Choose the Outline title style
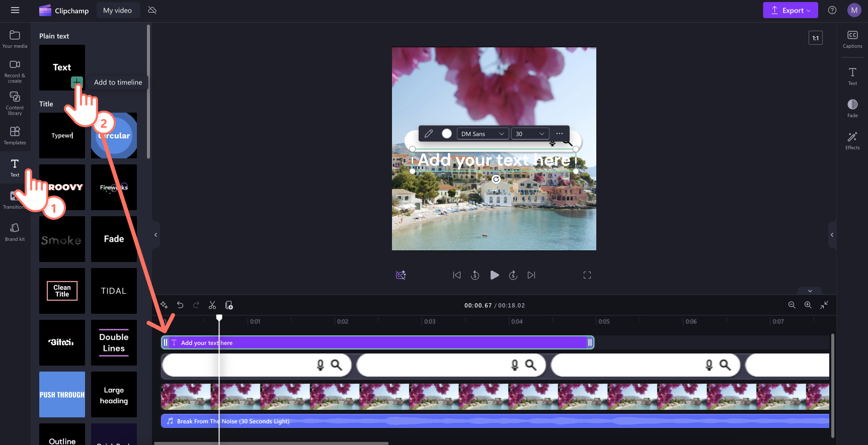 (62, 434)
